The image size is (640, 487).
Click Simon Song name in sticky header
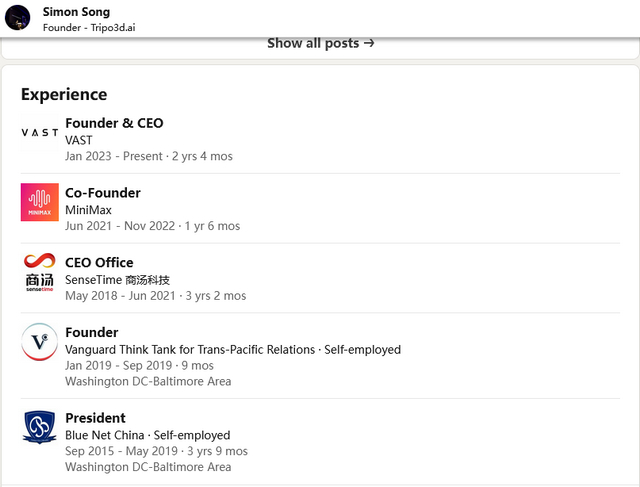(x=76, y=12)
